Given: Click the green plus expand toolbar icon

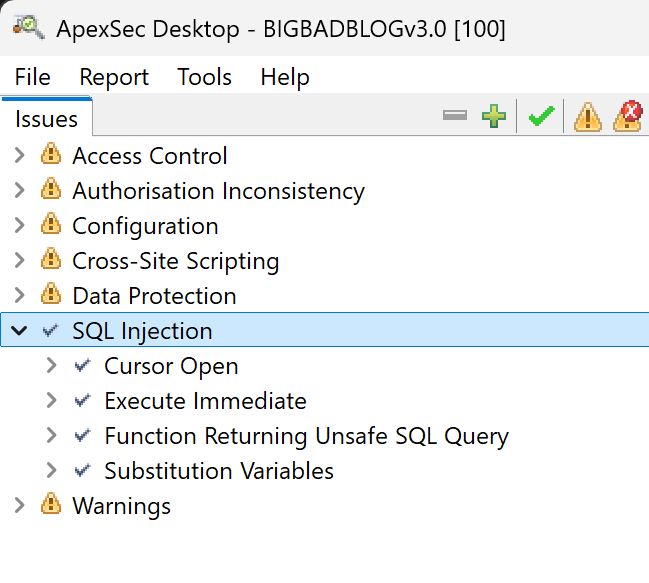Looking at the screenshot, I should tap(494, 116).
